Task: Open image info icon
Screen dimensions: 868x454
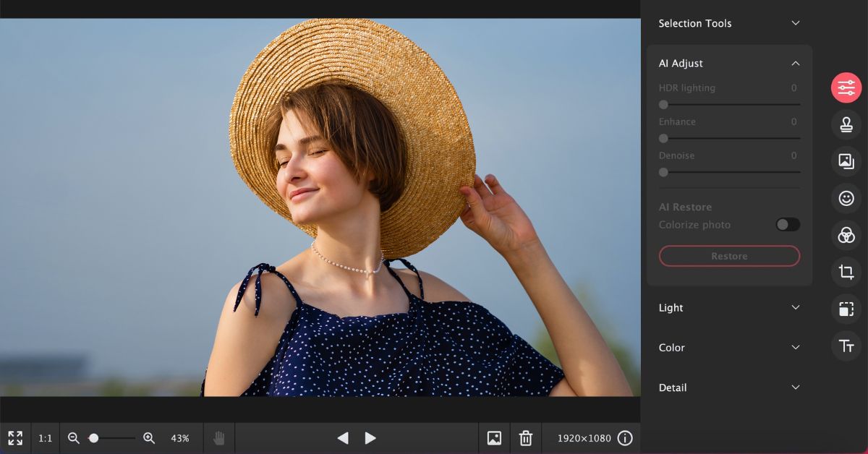Action: pos(625,438)
